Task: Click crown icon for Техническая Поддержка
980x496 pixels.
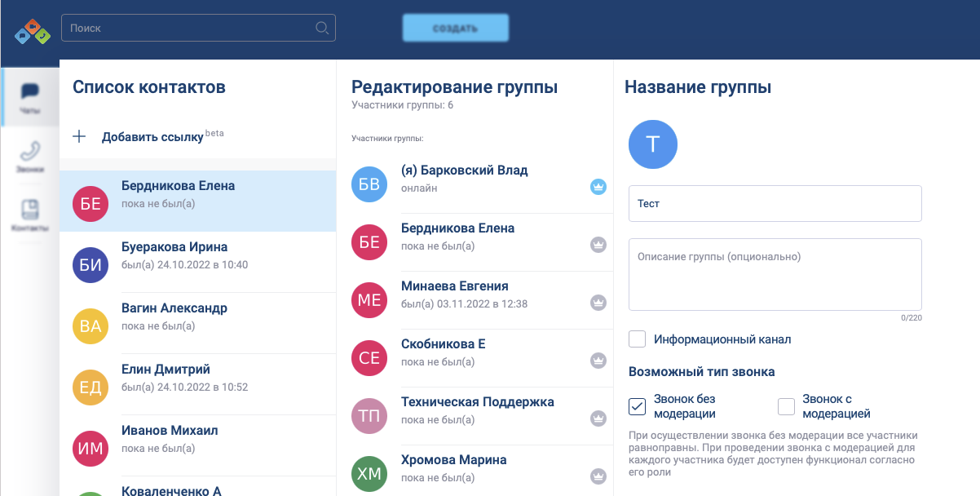Action: pyautogui.click(x=598, y=418)
